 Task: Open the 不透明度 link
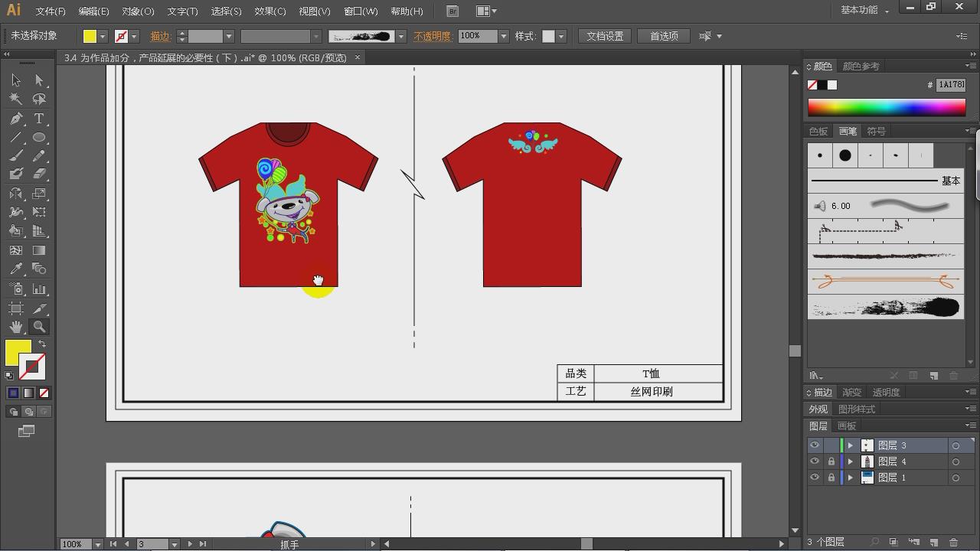point(433,36)
